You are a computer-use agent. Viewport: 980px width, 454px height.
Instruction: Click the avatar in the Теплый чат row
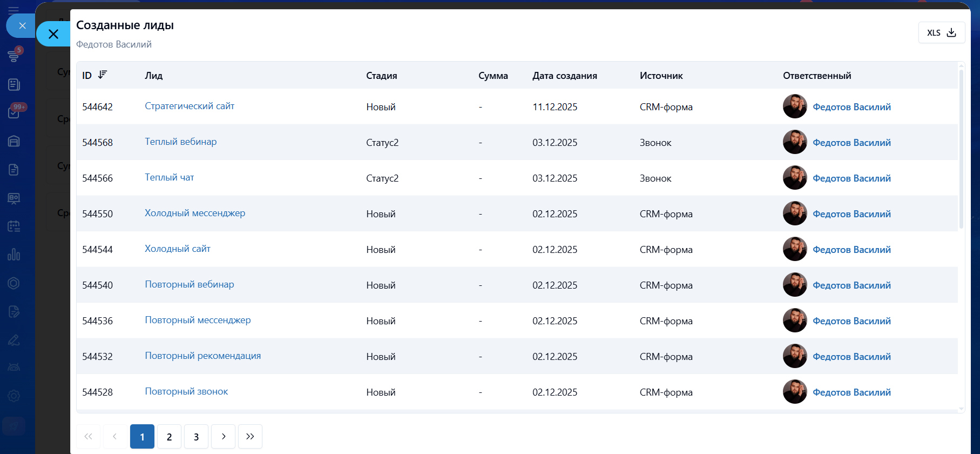[x=795, y=178]
